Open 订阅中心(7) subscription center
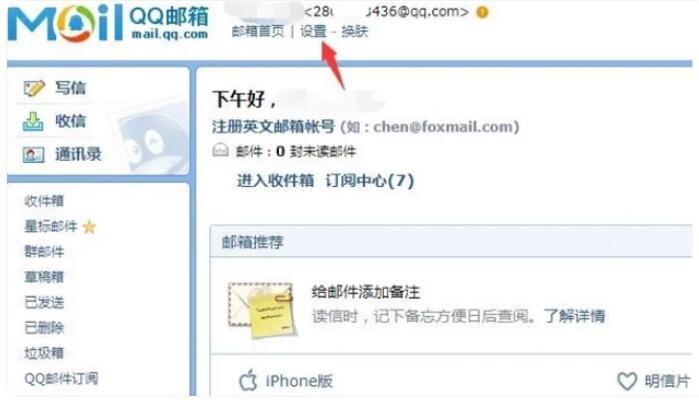This screenshot has height=400, width=699. (370, 181)
